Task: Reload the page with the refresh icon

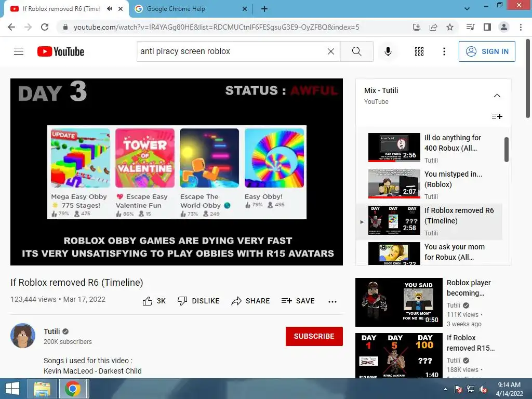Action: pyautogui.click(x=45, y=27)
